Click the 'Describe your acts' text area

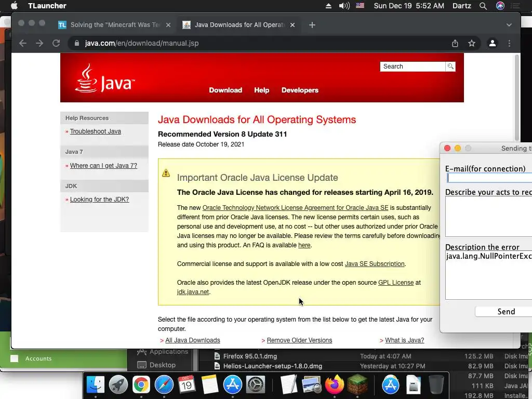pos(488,217)
